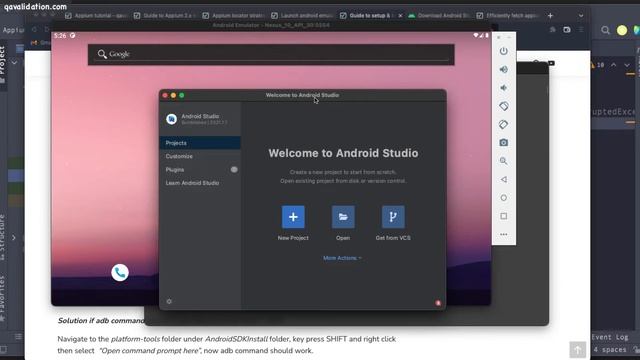Image resolution: width=640 pixels, height=360 pixels.
Task: Expand the More Actions dropdown
Action: tap(342, 258)
